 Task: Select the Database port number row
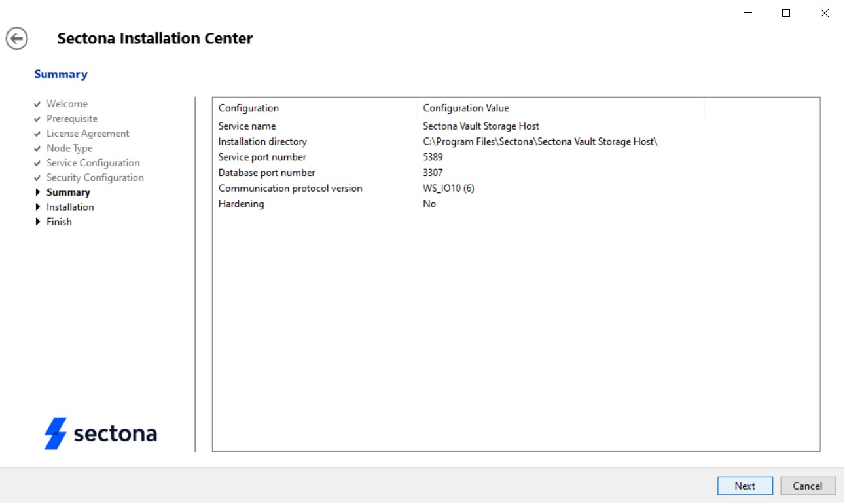point(267,173)
